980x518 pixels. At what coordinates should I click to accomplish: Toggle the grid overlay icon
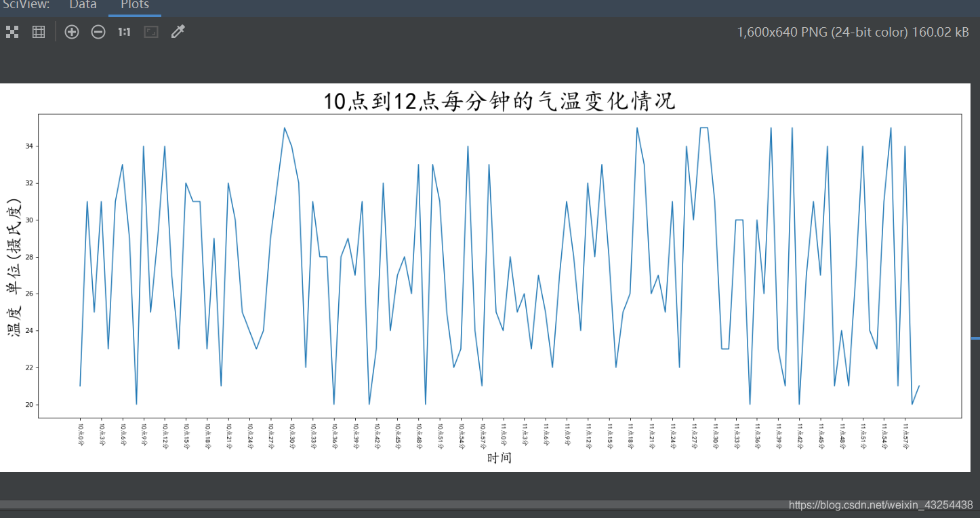(39, 32)
